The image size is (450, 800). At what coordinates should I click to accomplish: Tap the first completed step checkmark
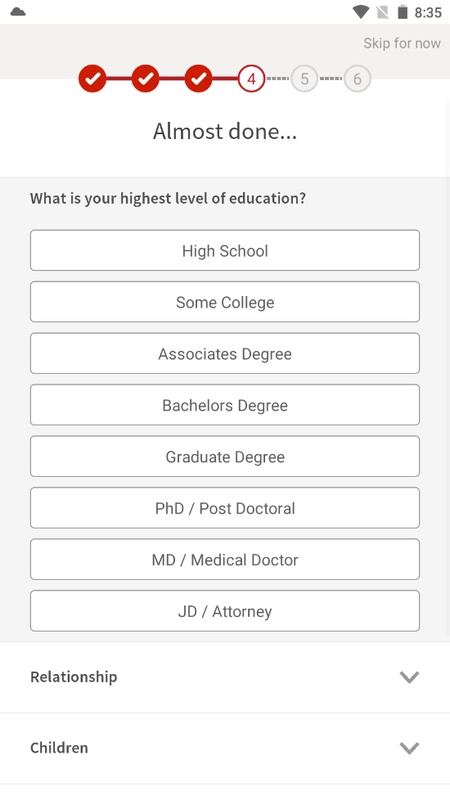click(x=92, y=79)
